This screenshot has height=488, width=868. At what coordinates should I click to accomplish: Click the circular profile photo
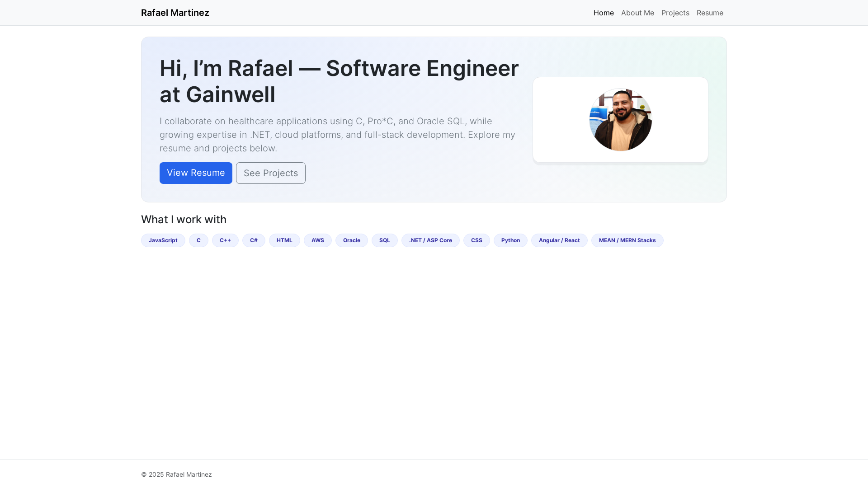620,120
